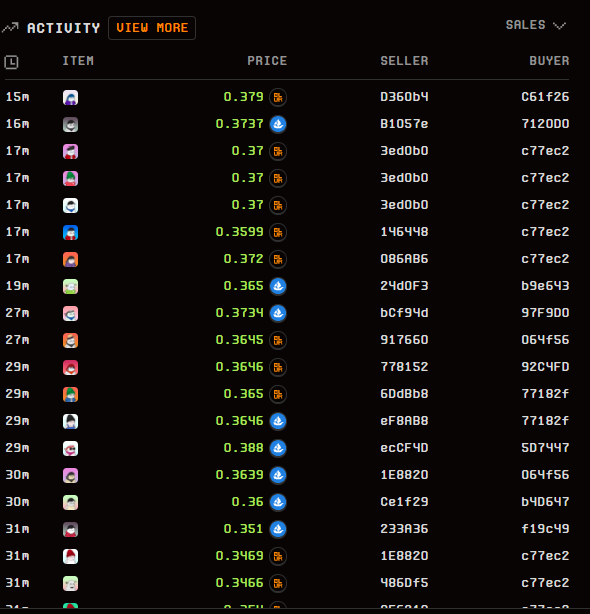Screen dimensions: 590x614
Task: Open buyer address 7120D0
Action: point(545,124)
